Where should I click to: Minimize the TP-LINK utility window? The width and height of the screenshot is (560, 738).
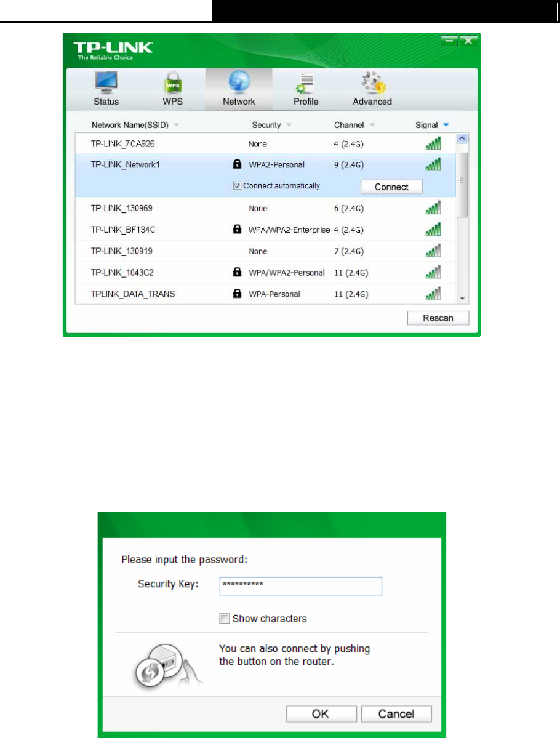tap(449, 41)
